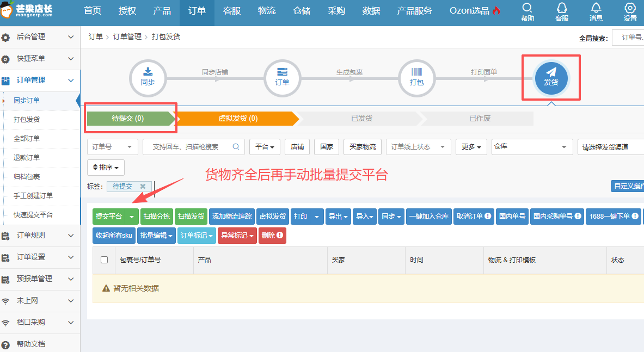Screen dimensions: 644x352
Task: Open 帮助 search icon in header
Action: 527,12
